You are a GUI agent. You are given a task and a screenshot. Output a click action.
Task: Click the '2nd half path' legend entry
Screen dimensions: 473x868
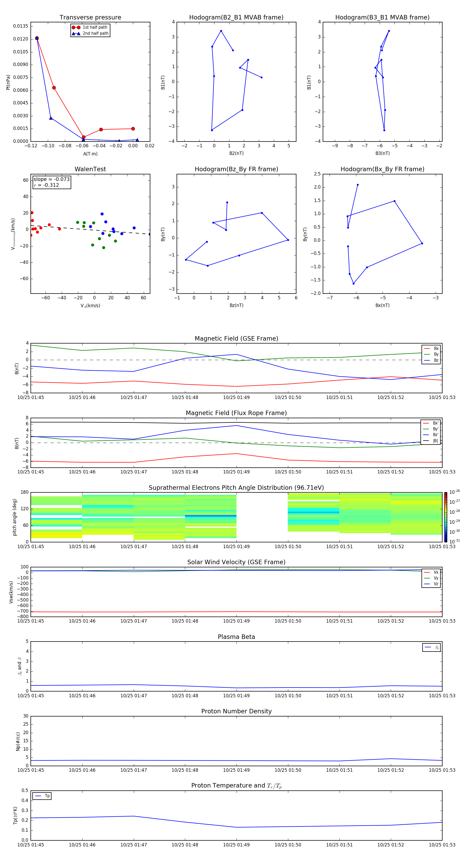coord(90,33)
